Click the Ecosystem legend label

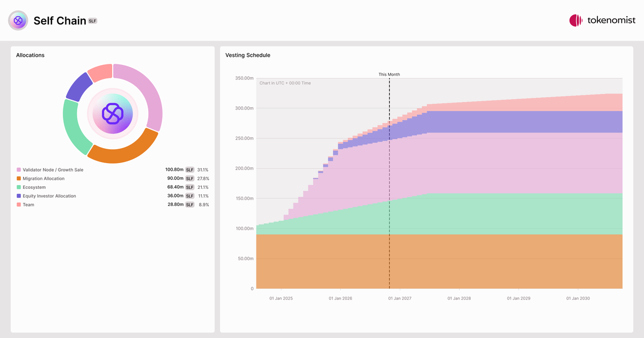point(34,187)
